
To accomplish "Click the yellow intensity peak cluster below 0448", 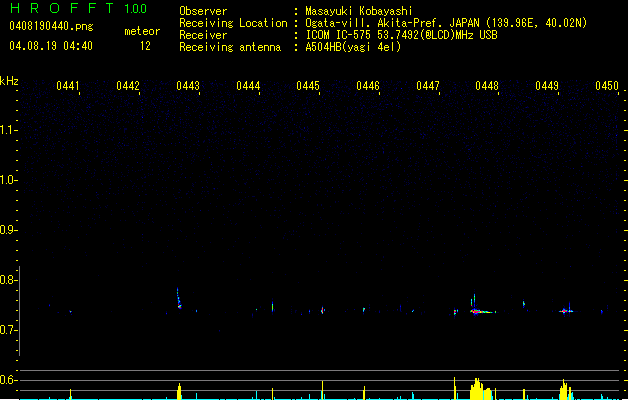I will [481, 389].
